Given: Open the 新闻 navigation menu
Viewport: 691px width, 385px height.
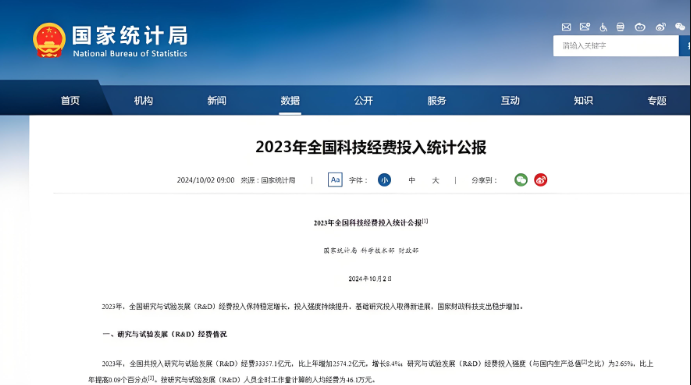Looking at the screenshot, I should [217, 101].
